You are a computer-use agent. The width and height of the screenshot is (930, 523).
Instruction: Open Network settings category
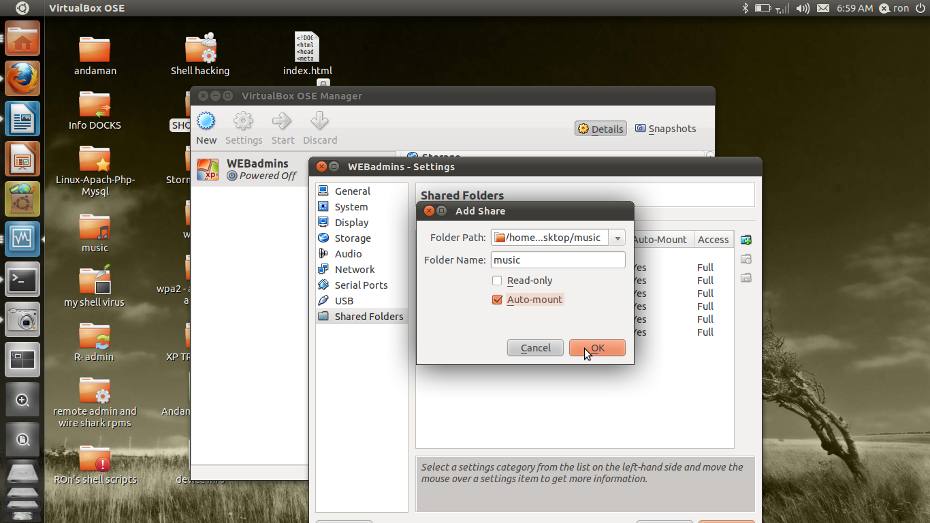tap(355, 269)
